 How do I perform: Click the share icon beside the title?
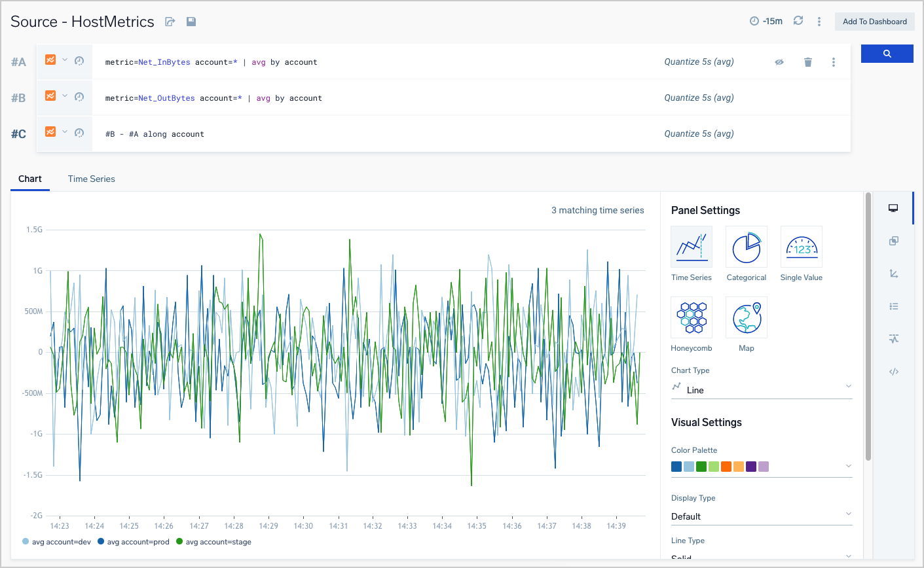170,22
